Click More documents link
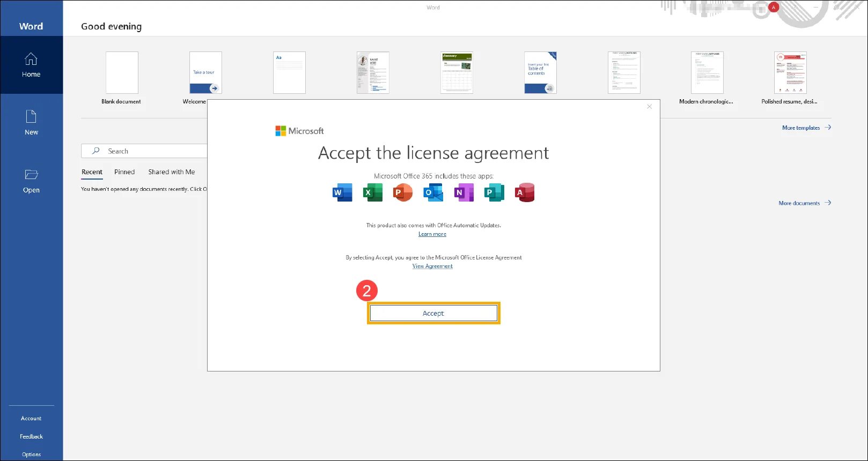The width and height of the screenshot is (868, 461). tap(805, 203)
